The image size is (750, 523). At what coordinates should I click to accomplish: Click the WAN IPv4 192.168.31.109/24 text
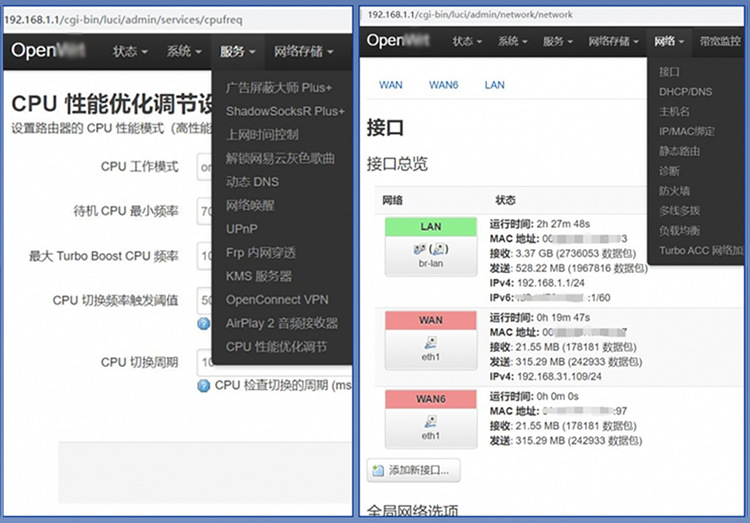(559, 377)
